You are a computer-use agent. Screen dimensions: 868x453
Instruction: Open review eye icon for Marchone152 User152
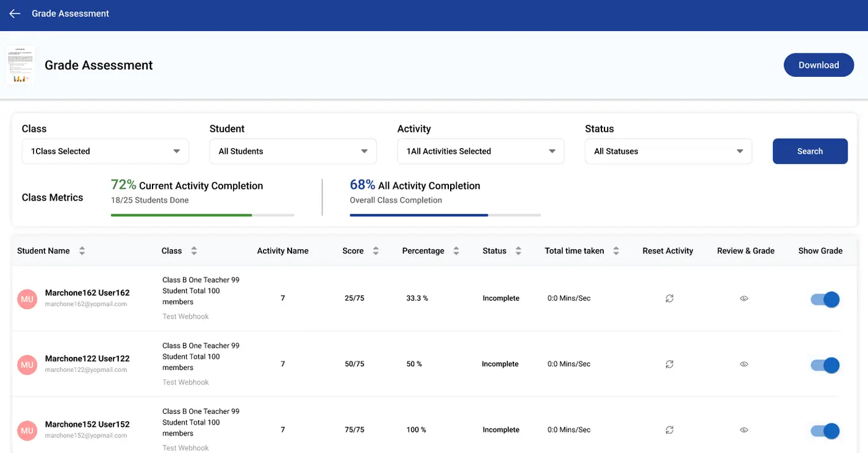744,430
